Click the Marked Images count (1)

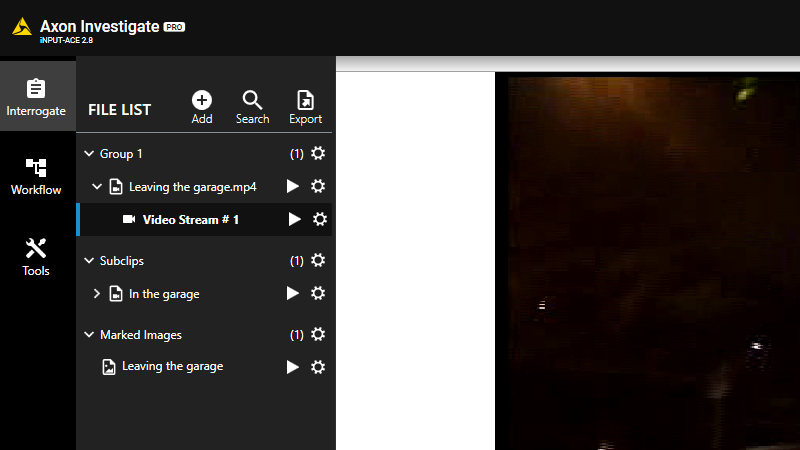pos(296,335)
